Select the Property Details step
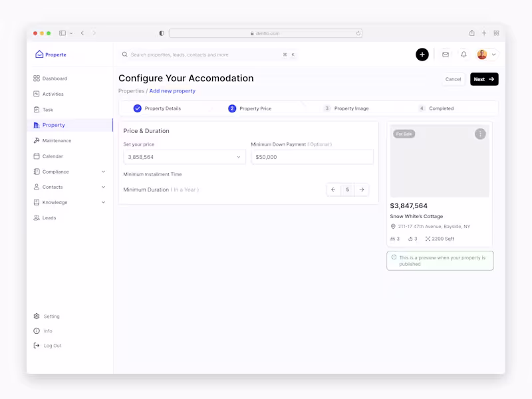The width and height of the screenshot is (532, 399). pos(157,108)
